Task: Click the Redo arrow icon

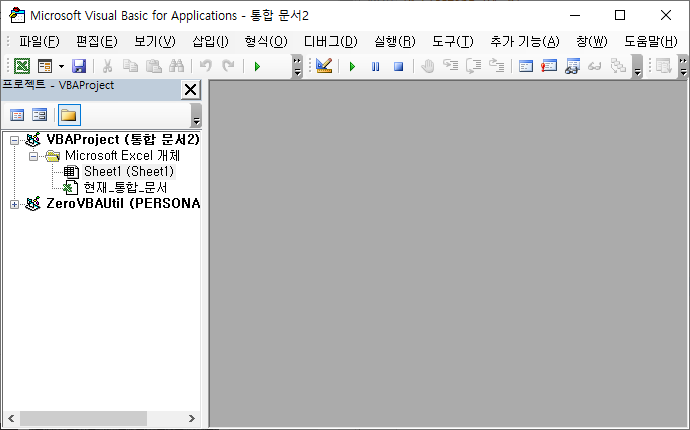Action: [x=228, y=66]
